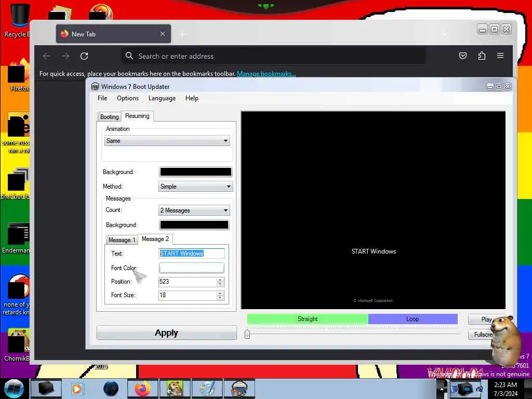Screen dimensions: 532x399
Task: Click Manage bookmarks link in Firefox
Action: pos(267,74)
